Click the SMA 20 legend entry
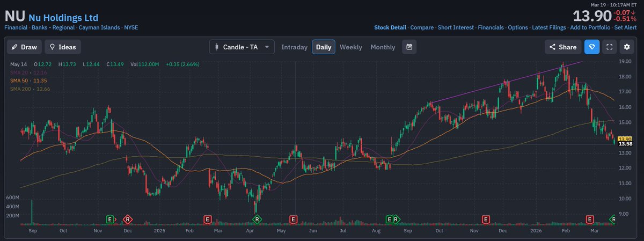The width and height of the screenshot is (644, 241). pos(28,72)
